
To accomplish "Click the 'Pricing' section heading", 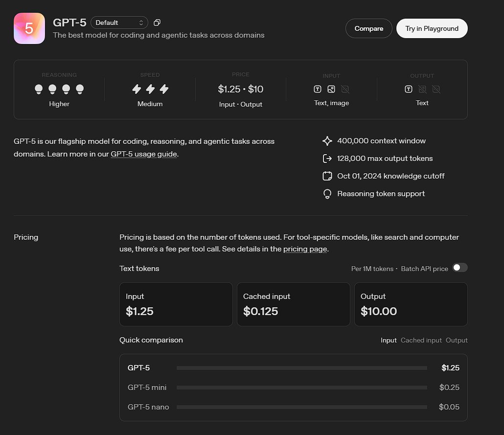I will point(26,237).
